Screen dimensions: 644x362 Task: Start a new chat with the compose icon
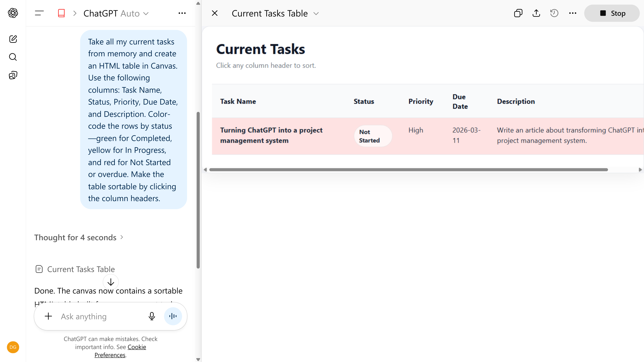[13, 39]
